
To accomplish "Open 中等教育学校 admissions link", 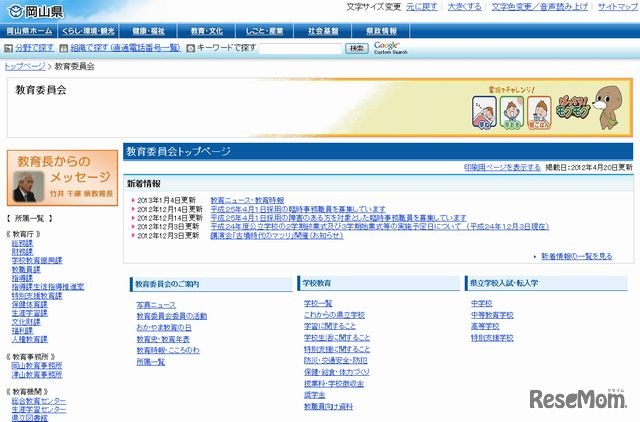I will click(x=492, y=315).
